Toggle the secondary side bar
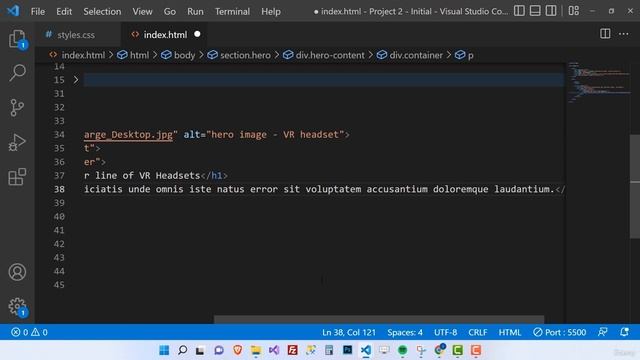This screenshot has width=640, height=360. click(x=551, y=11)
